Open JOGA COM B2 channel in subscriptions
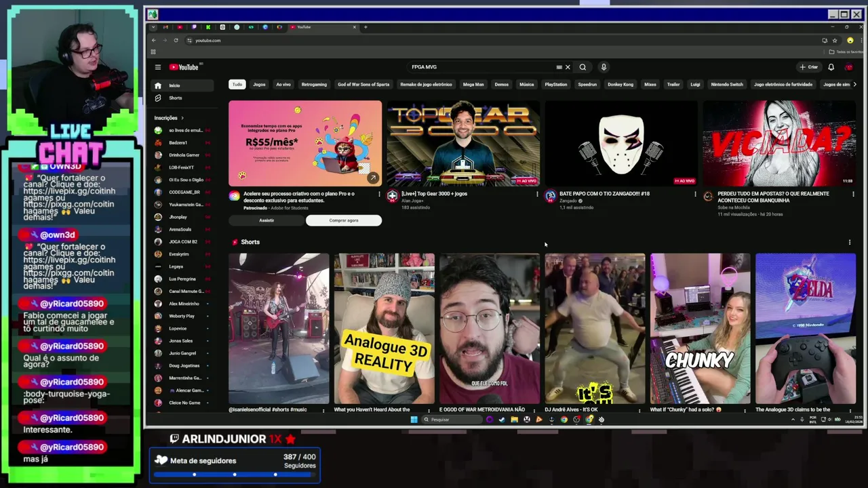The height and width of the screenshot is (488, 868). pos(183,242)
